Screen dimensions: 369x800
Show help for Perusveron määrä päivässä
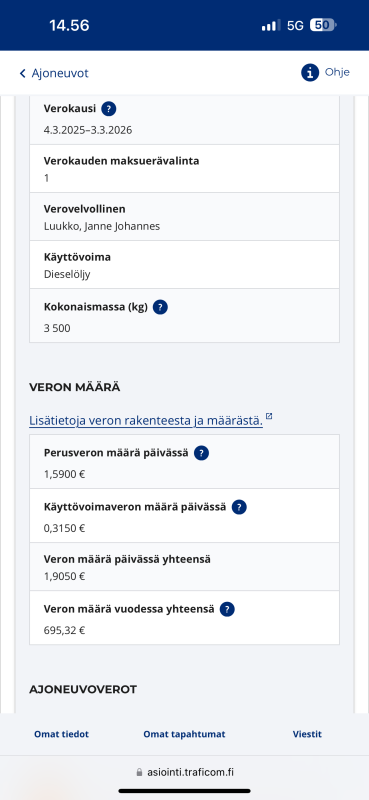point(202,453)
